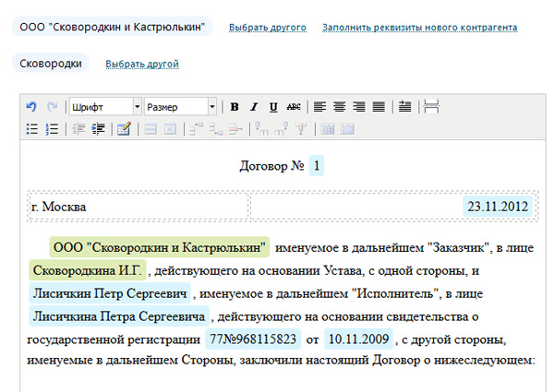Image resolution: width=554 pixels, height=392 pixels.
Task: Click the date field 23.11.2012
Action: click(498, 206)
